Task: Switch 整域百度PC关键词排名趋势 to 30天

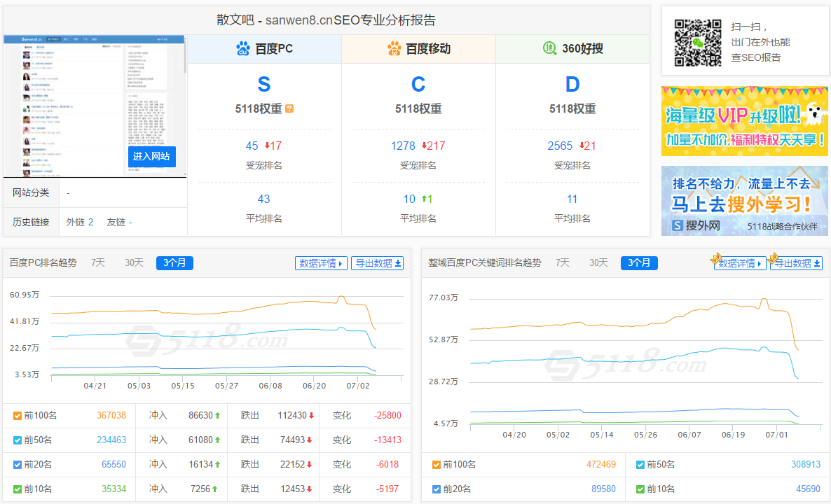Action: [598, 263]
